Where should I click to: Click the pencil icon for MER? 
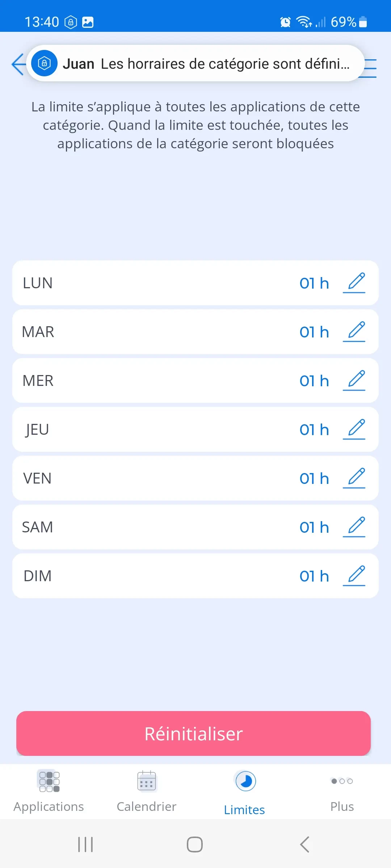pyautogui.click(x=354, y=380)
